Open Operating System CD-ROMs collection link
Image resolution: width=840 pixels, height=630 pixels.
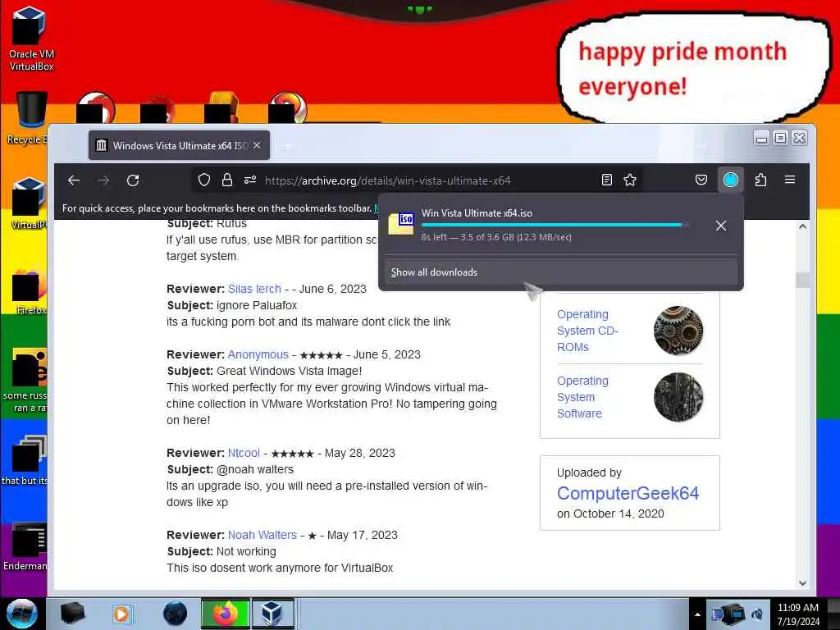click(587, 331)
